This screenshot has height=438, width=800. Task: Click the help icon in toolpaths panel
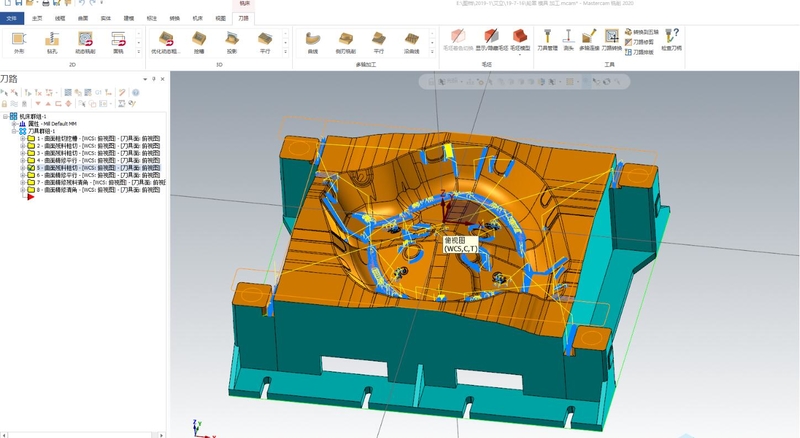point(136,92)
